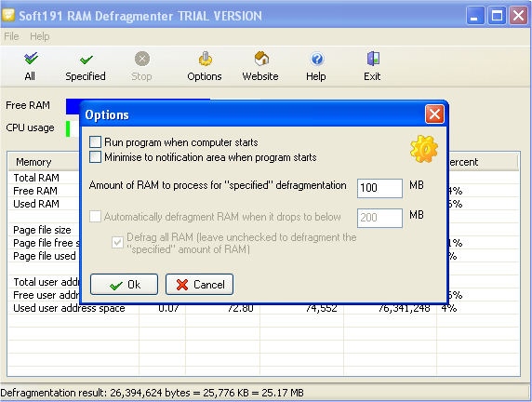Select the Page file used row
Screen dimensions: 532x402
click(45, 256)
